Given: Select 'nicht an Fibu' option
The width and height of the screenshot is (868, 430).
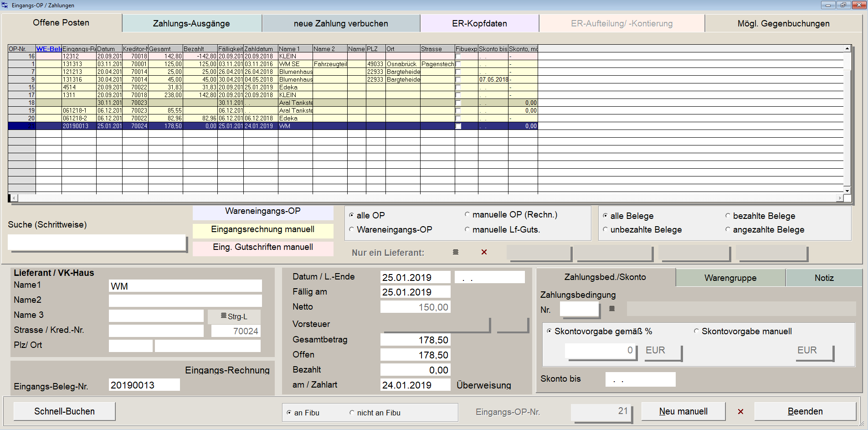Looking at the screenshot, I should click(352, 413).
